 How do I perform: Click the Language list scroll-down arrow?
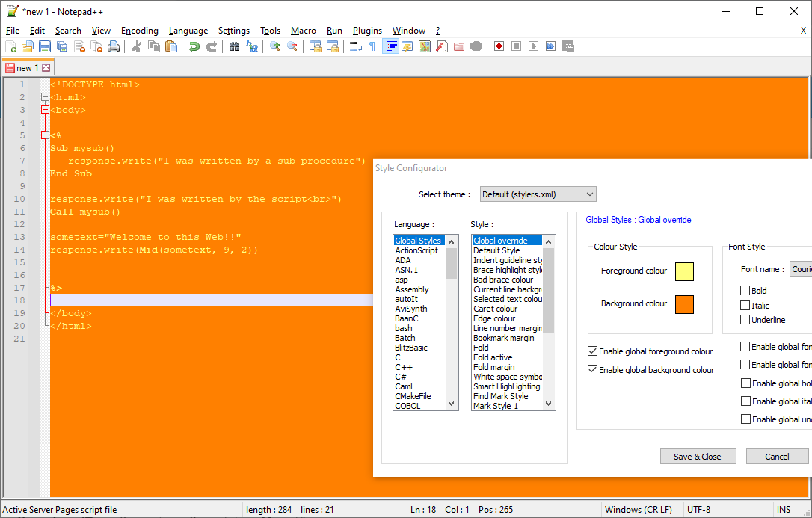(452, 404)
